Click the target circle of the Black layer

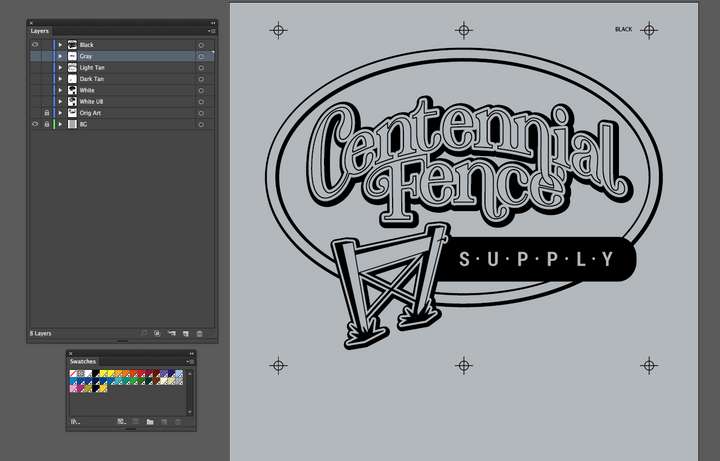coord(201,45)
